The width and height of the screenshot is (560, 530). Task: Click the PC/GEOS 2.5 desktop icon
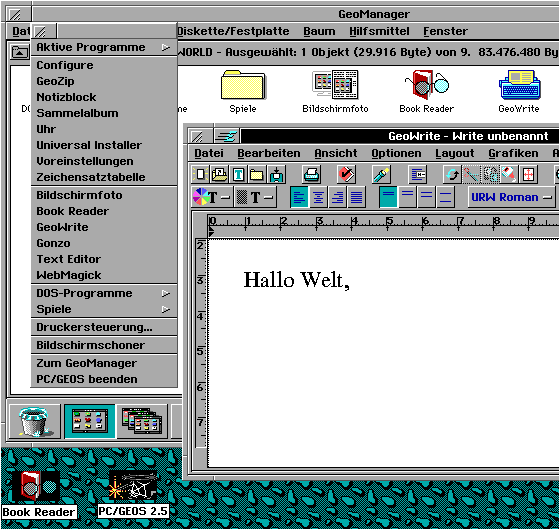coord(133,494)
